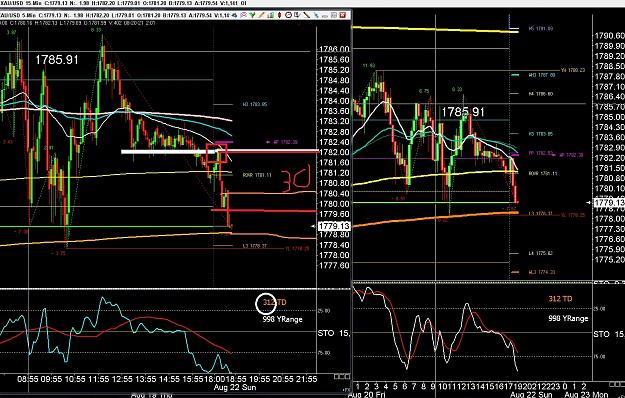625x398 pixels.
Task: Click the pink envelope icon in chart toolbar
Action: coord(244,15)
